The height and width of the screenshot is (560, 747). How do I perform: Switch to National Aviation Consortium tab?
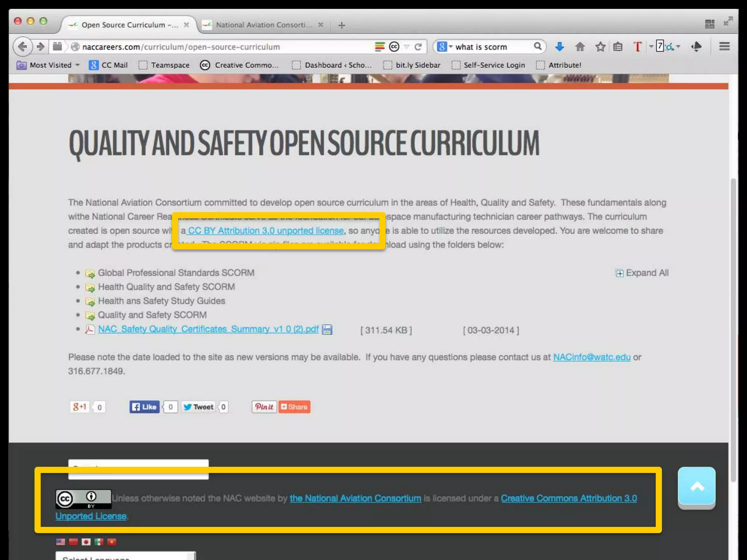(x=263, y=25)
